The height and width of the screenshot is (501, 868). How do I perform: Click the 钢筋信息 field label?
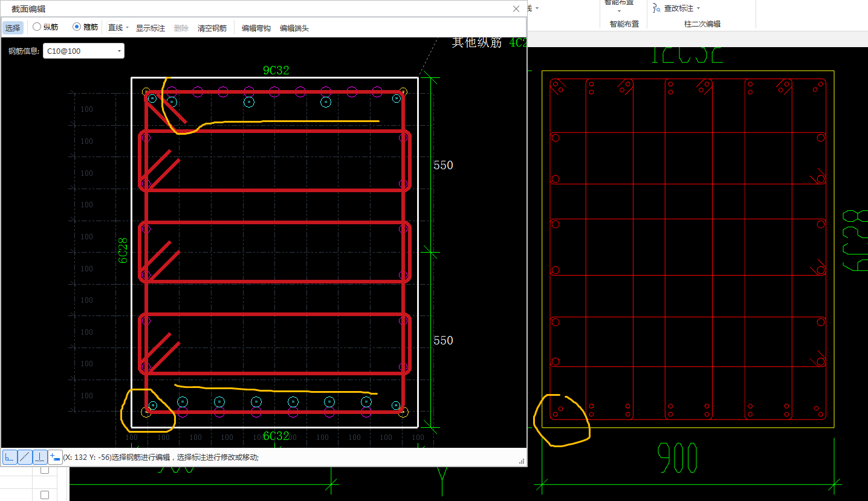click(x=24, y=51)
